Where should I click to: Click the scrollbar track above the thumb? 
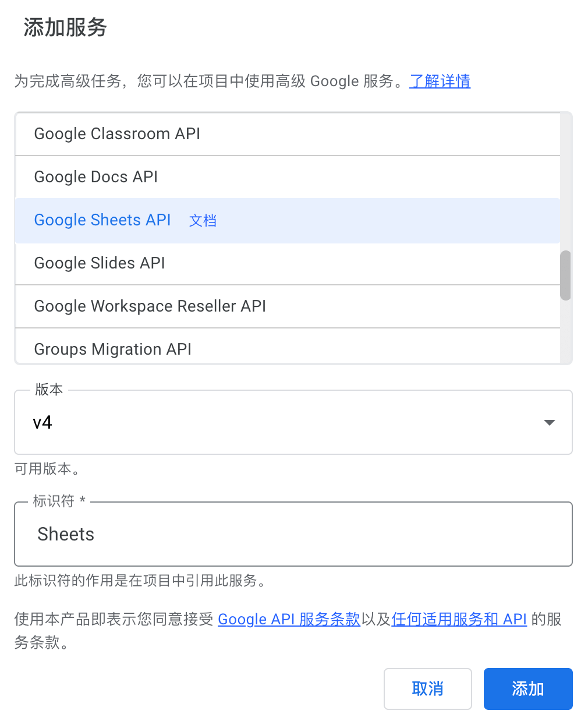pos(565,182)
